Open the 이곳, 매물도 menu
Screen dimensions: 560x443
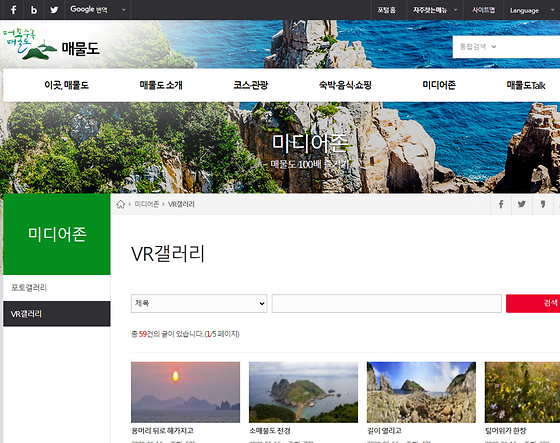66,85
